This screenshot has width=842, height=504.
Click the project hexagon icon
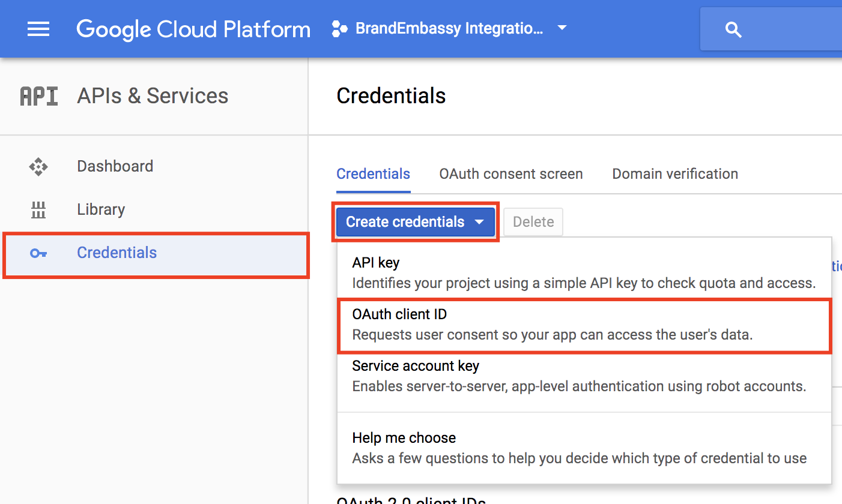339,29
